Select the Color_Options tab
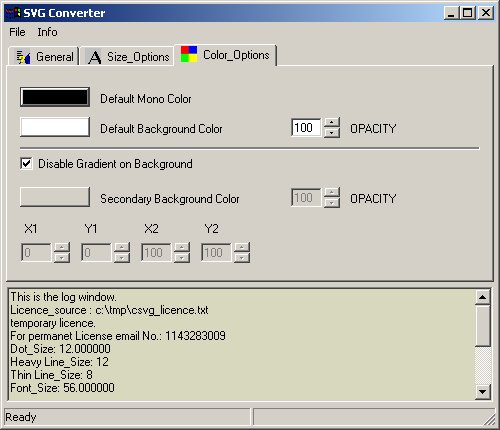 [226, 55]
